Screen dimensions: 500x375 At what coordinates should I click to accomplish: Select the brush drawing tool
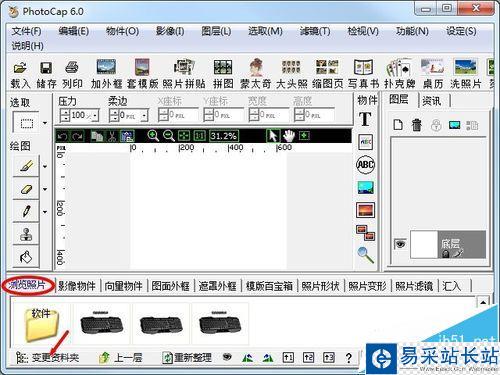pyautogui.click(x=26, y=166)
